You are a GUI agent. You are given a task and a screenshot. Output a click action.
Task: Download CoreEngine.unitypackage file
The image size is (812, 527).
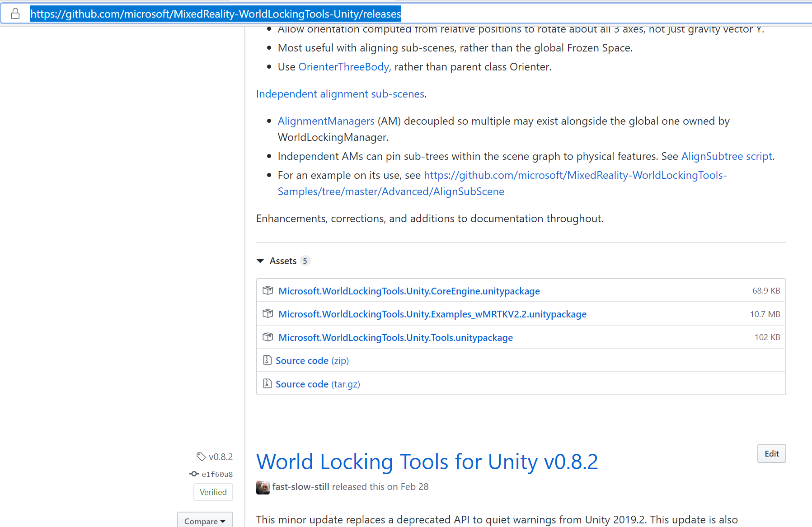[x=409, y=291]
